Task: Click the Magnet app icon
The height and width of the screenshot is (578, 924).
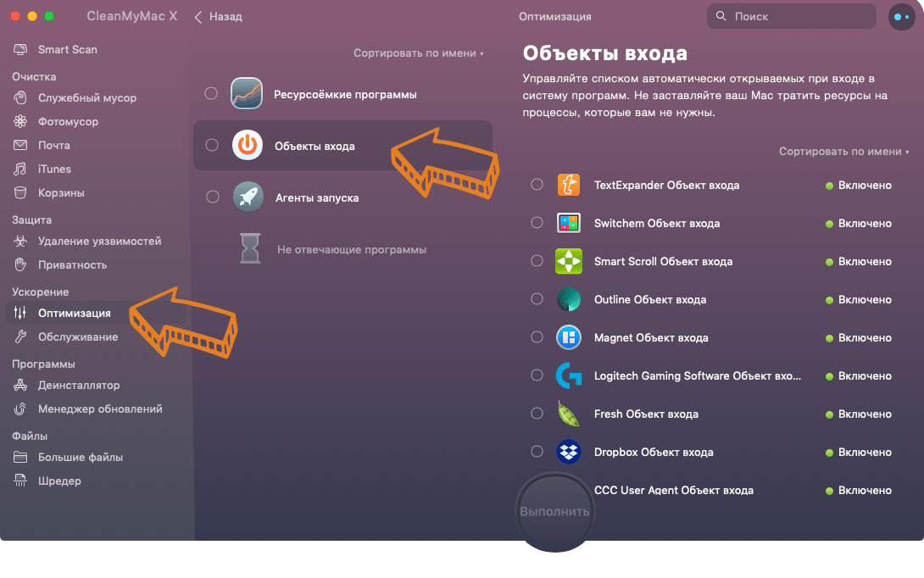Action: [569, 337]
